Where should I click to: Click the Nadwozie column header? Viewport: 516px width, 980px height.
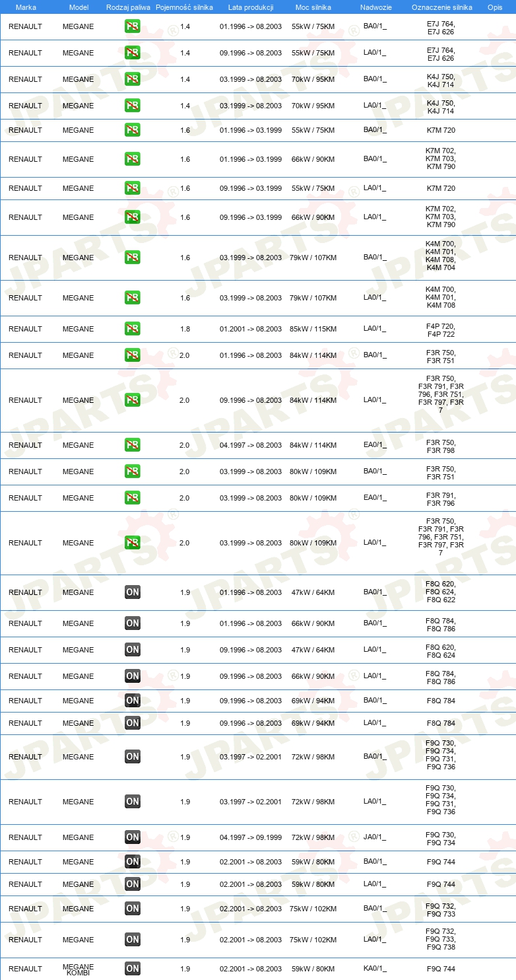pos(375,7)
